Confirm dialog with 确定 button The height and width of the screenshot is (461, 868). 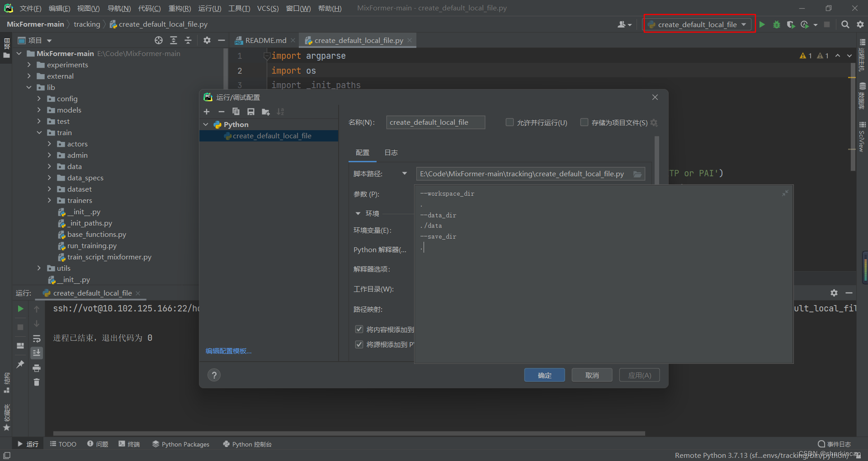[544, 375]
